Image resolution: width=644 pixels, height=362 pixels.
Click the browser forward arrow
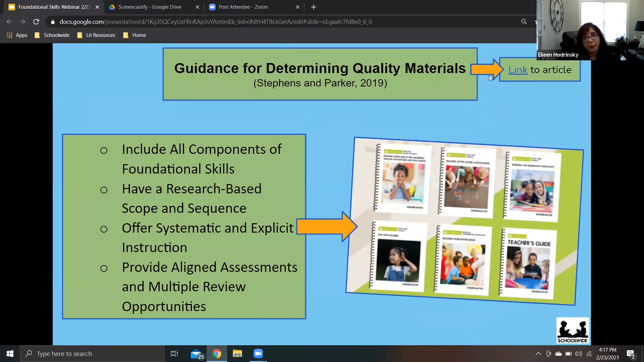(22, 22)
